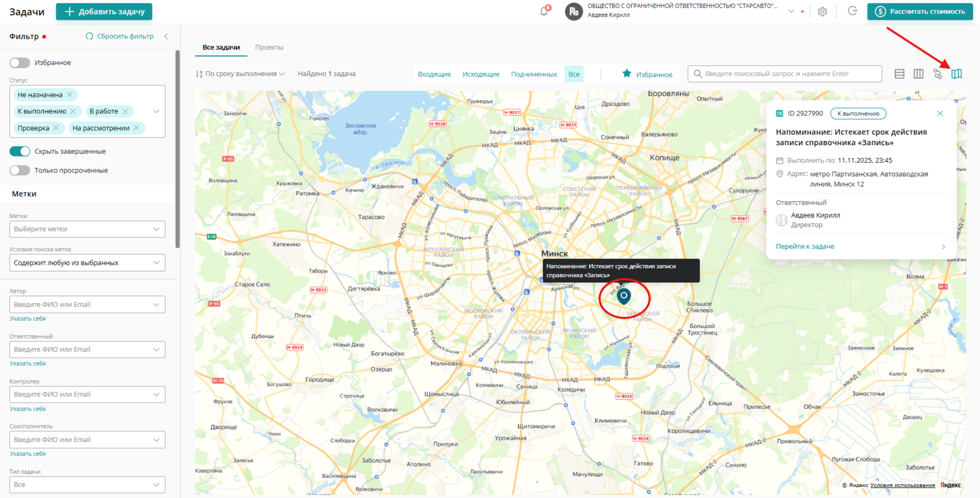This screenshot has height=498, width=980.
Task: Click the search magnifier icon
Action: [698, 73]
